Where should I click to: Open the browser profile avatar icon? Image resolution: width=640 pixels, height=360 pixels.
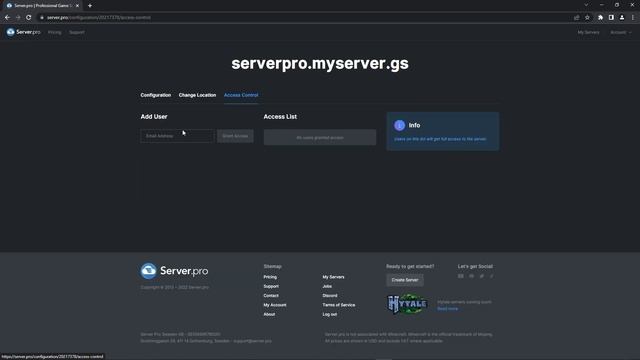click(622, 18)
